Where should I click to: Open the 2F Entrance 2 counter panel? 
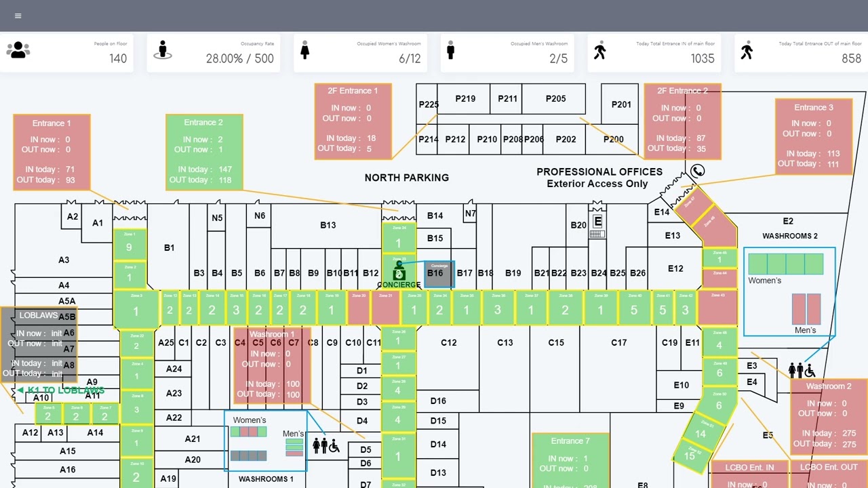pos(682,121)
